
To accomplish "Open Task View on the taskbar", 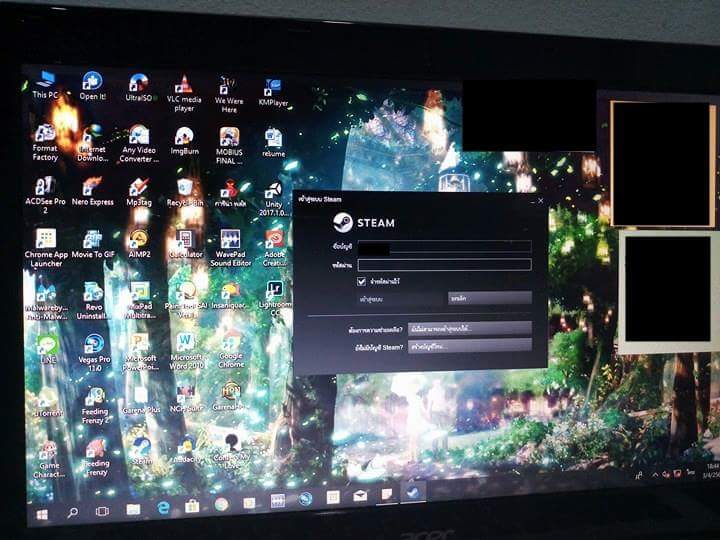I will point(102,511).
